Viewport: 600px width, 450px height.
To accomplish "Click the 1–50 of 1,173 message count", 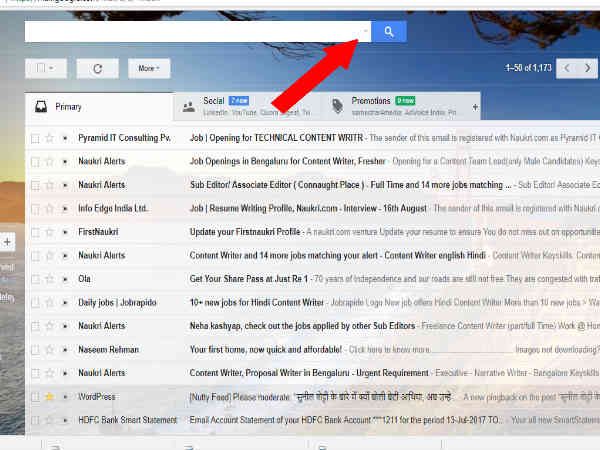I will pyautogui.click(x=528, y=68).
